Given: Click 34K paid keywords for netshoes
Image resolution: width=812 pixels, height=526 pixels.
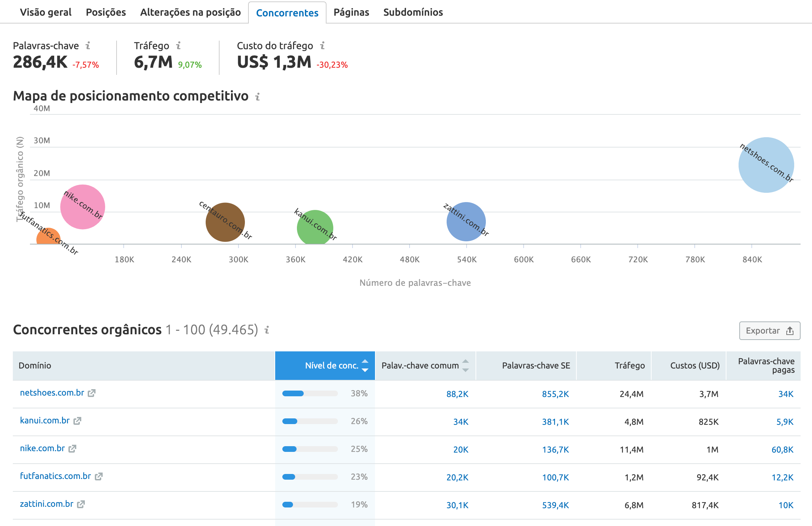Looking at the screenshot, I should pos(786,394).
